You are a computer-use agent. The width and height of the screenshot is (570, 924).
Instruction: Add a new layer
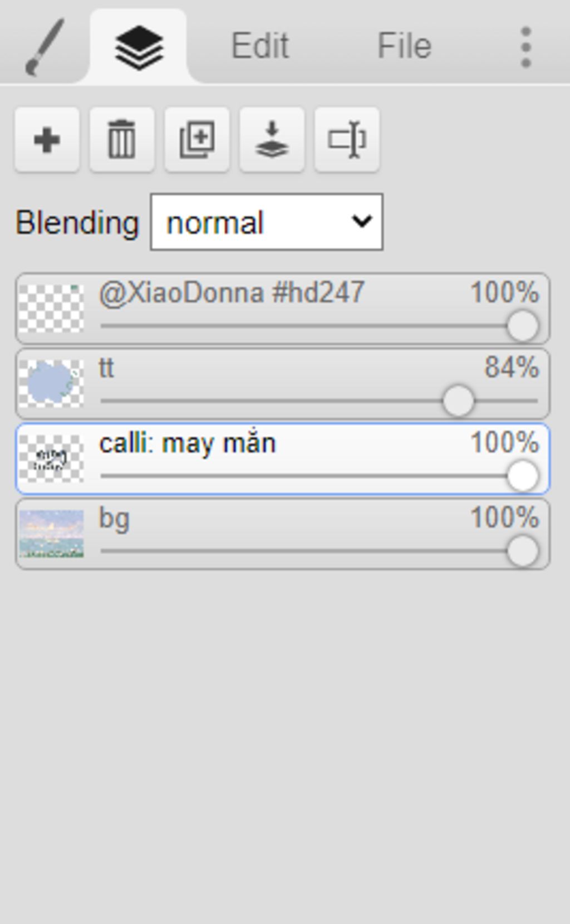47,140
